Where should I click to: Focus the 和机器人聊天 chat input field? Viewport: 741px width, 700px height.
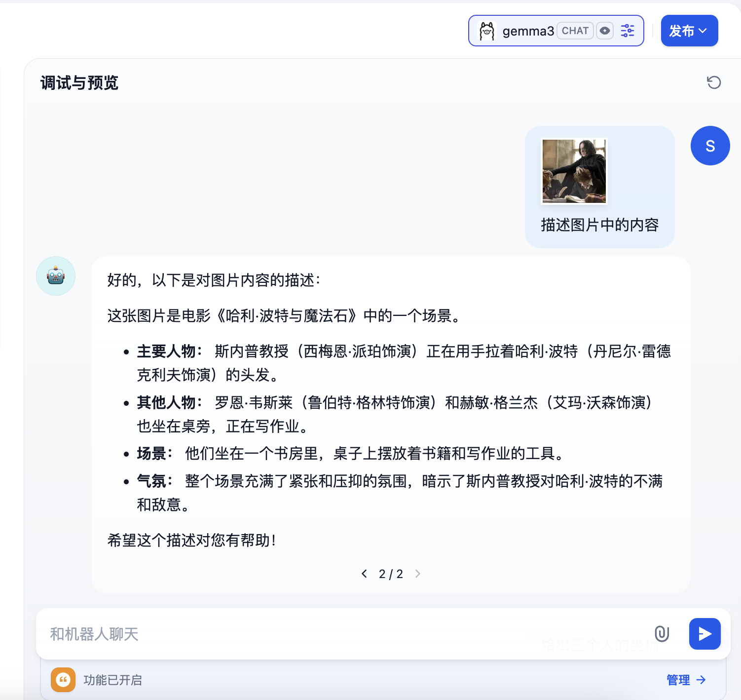345,634
